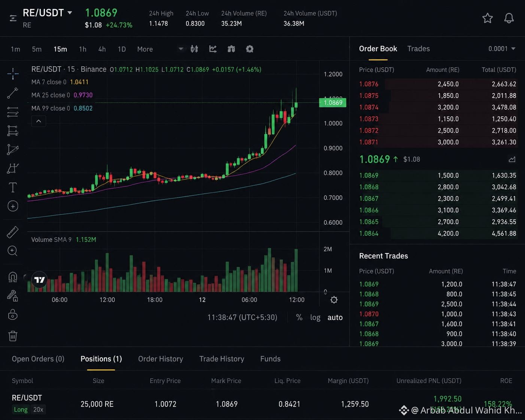525x420 pixels.
Task: Select the crosshair cursor tool
Action: 13,74
